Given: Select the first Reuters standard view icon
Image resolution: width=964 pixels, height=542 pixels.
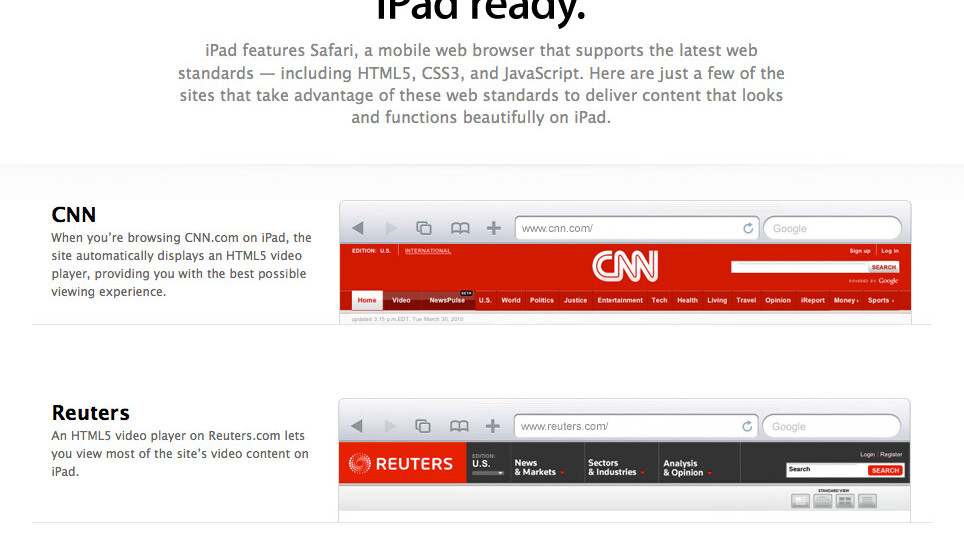Looking at the screenshot, I should 800,501.
